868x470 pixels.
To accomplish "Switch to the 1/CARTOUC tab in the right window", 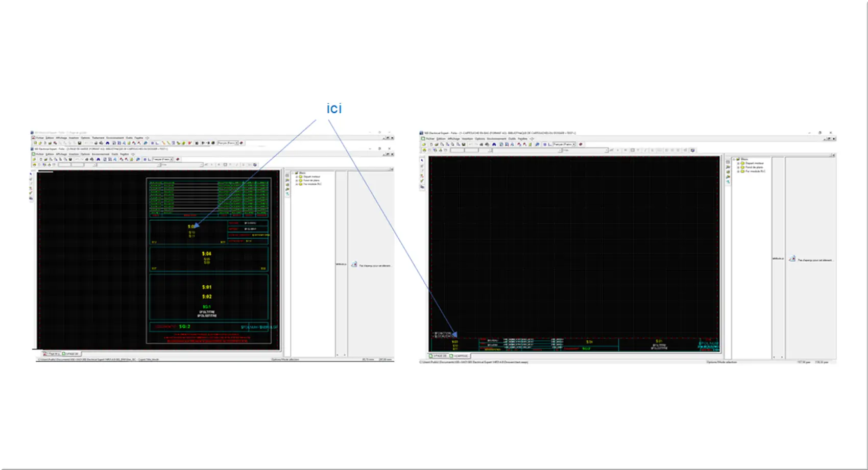I will (x=460, y=356).
